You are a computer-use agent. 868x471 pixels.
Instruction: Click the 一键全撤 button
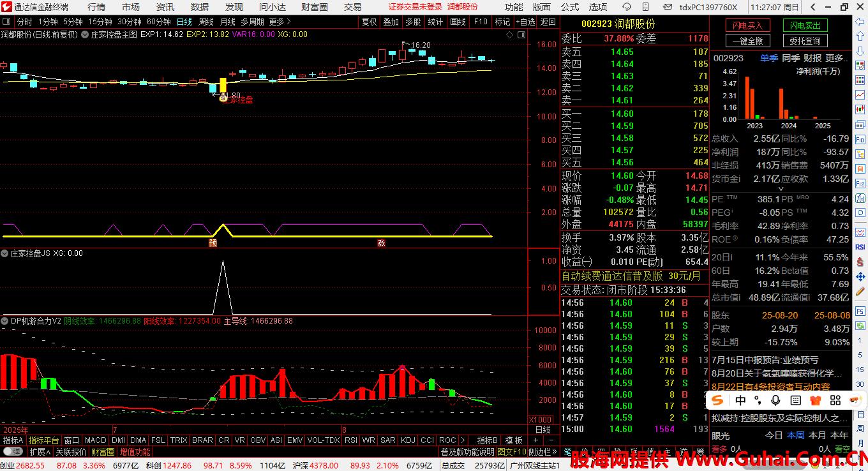tap(748, 41)
